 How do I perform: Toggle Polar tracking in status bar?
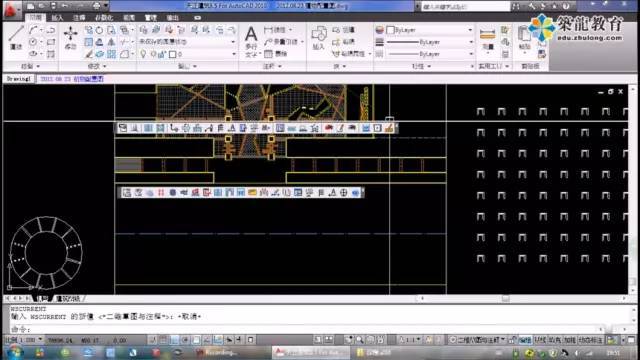pos(185,340)
